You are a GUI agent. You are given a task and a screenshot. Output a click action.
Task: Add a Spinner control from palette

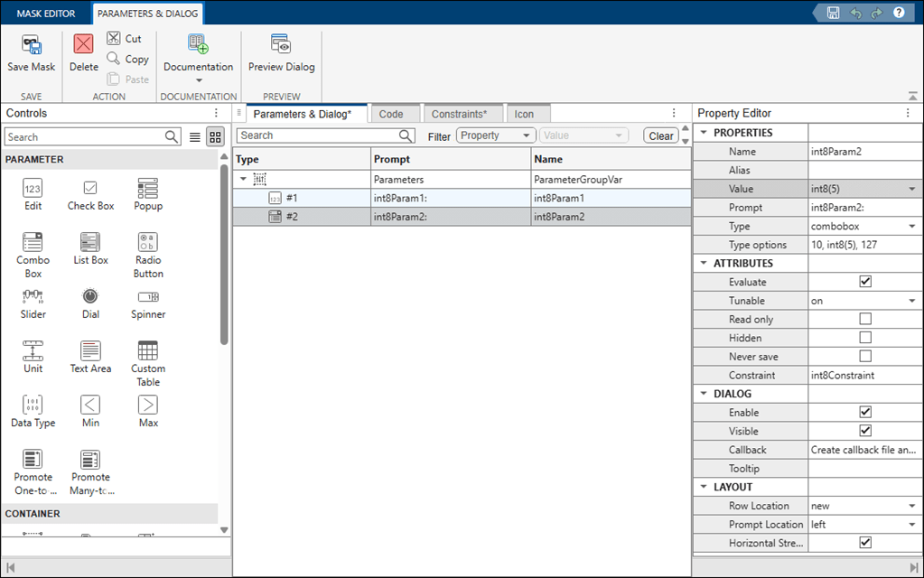pyautogui.click(x=148, y=297)
